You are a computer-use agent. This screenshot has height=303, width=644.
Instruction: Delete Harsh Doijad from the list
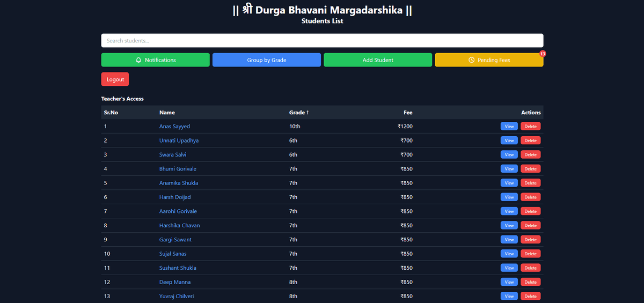pos(530,197)
